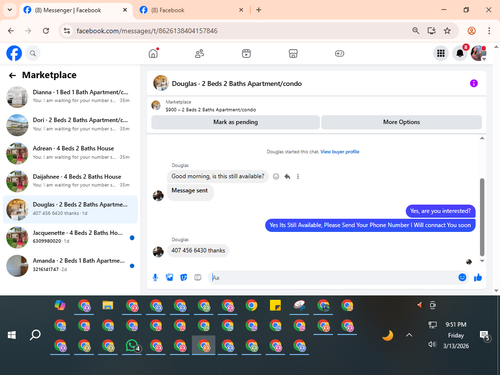Open the emoji picker in message box

pyautogui.click(x=462, y=277)
